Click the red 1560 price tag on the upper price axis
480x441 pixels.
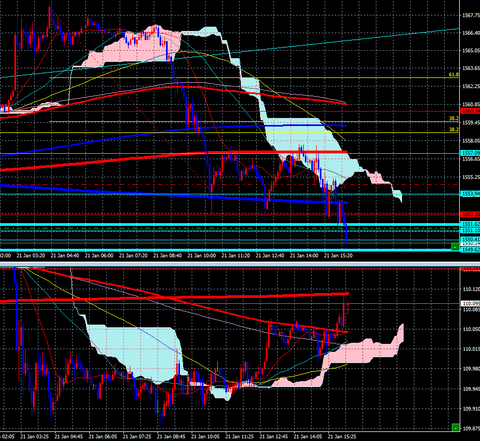tap(470, 111)
